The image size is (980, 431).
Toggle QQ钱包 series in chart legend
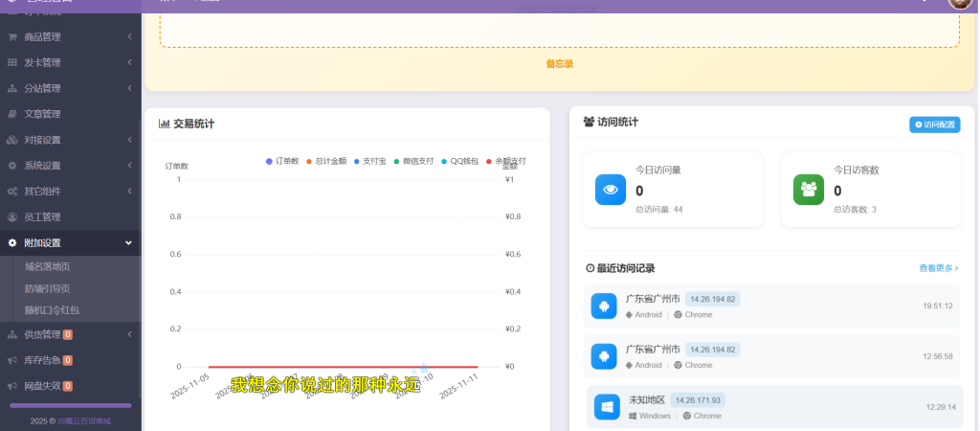point(459,162)
